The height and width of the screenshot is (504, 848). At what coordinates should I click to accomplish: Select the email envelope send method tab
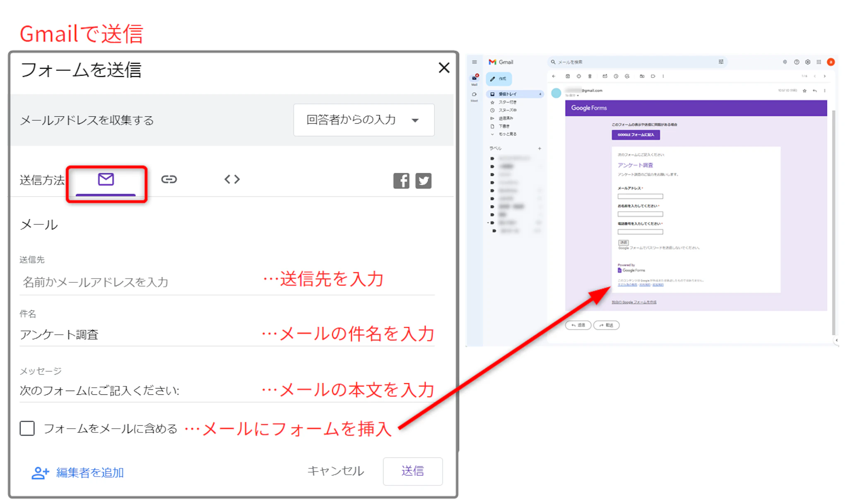[106, 180]
